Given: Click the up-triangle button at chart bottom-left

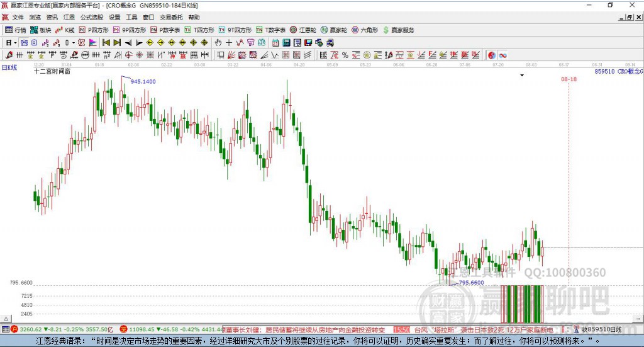Looking at the screenshot, I should coord(6,319).
